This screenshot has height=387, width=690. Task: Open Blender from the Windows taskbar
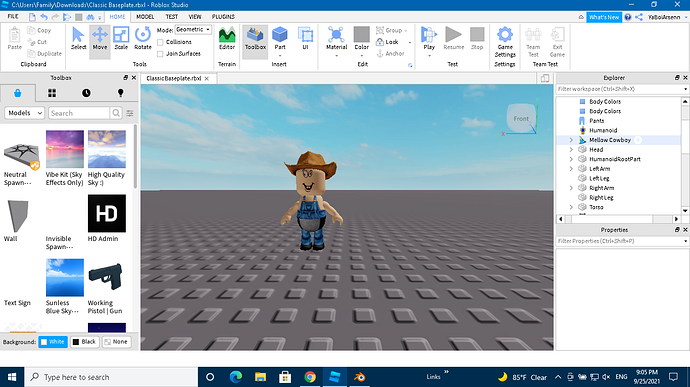coord(360,377)
